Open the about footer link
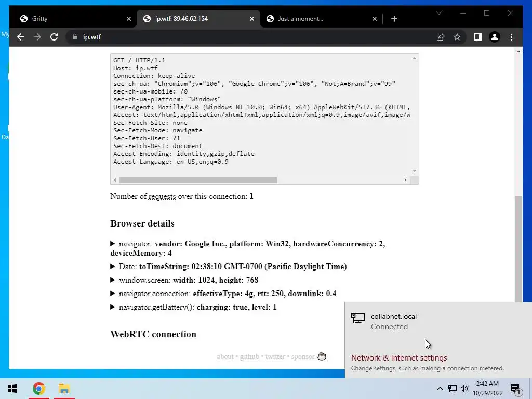532x399 pixels. point(225,356)
